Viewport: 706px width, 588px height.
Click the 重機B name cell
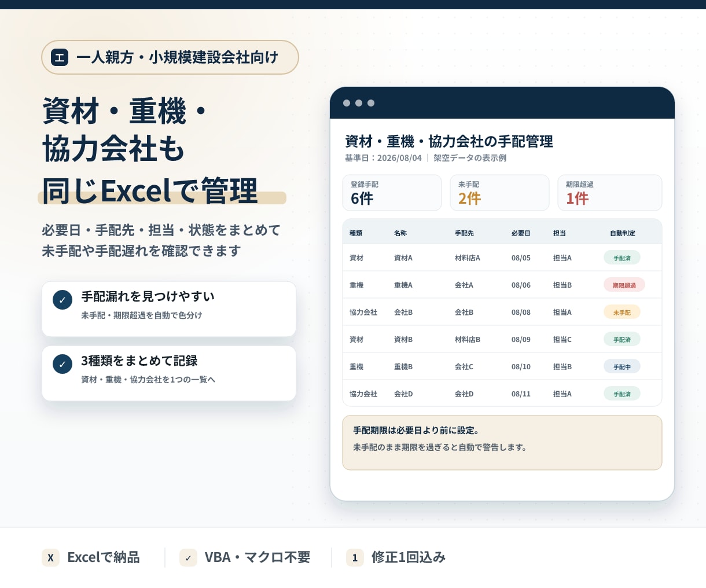(403, 367)
